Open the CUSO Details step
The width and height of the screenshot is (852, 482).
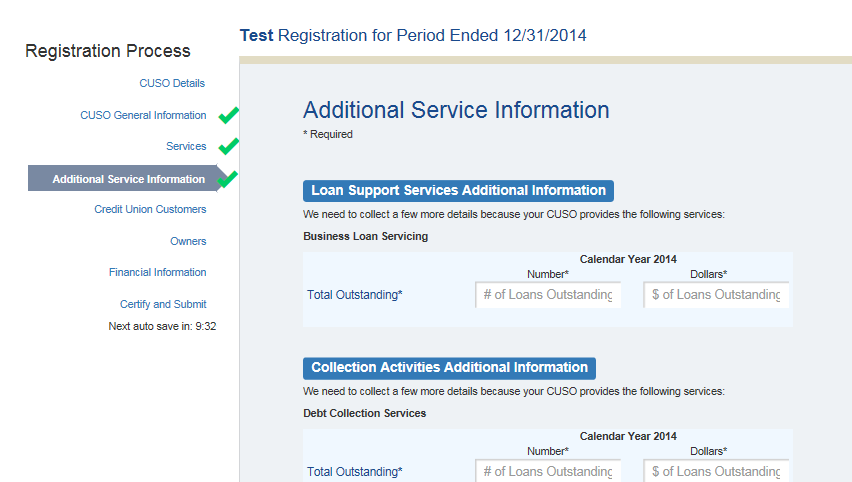(172, 83)
